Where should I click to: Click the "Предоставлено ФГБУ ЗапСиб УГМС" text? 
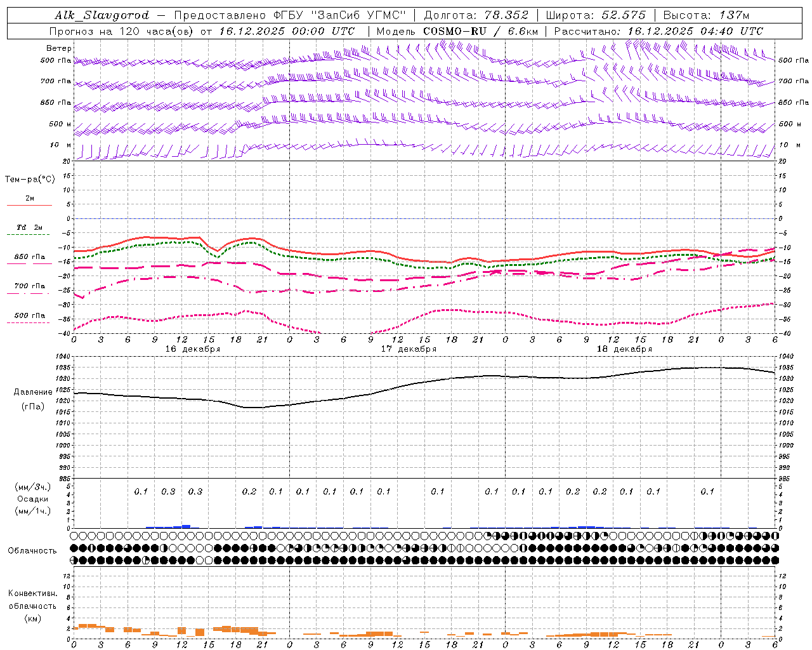click(x=289, y=15)
